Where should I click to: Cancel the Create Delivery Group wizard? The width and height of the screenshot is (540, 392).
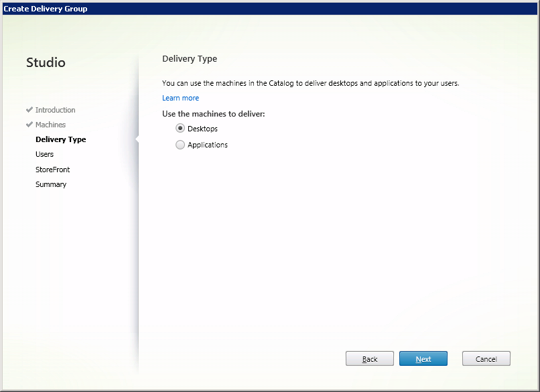point(486,359)
